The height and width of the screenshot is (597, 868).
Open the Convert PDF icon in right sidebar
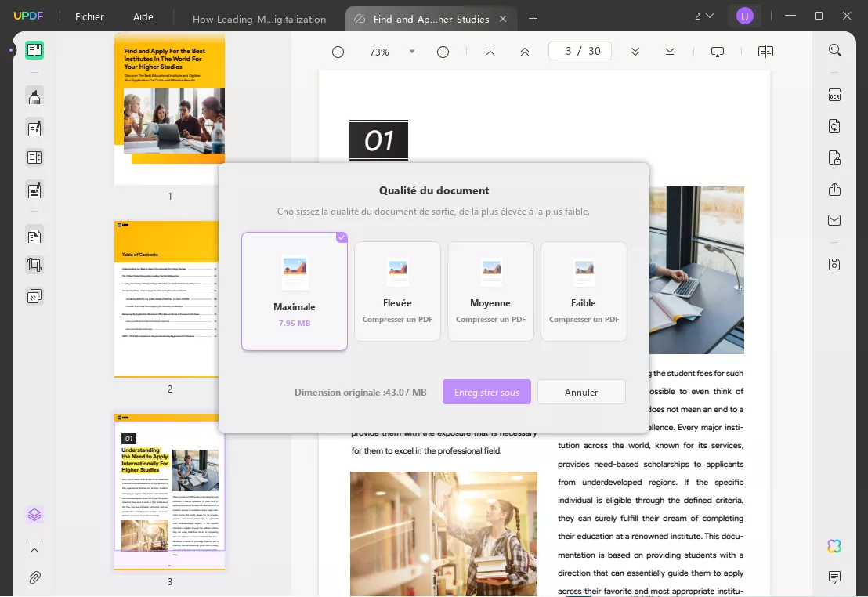835,126
